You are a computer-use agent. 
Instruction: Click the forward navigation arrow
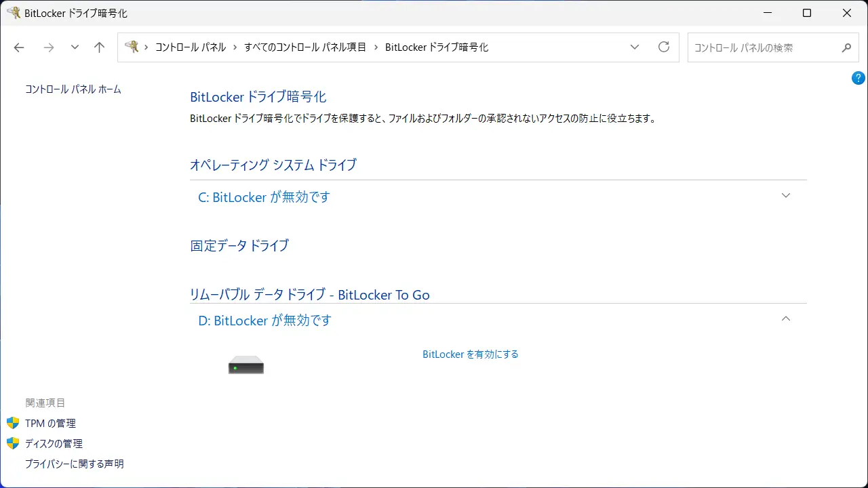point(48,47)
